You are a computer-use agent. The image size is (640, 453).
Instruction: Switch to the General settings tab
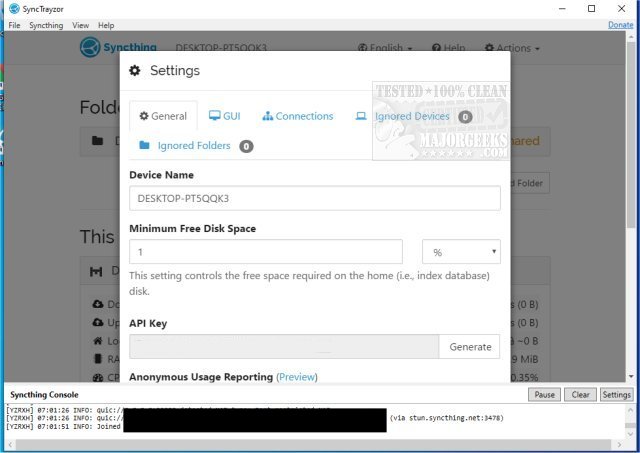click(x=163, y=116)
